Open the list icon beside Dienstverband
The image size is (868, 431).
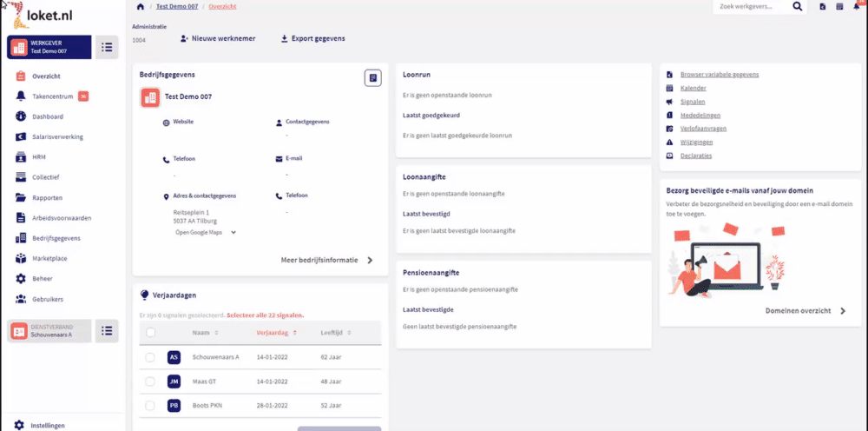[x=107, y=330]
